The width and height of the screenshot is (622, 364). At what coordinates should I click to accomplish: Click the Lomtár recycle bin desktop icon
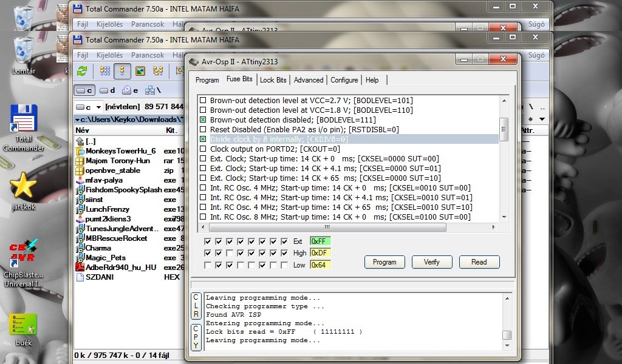pyautogui.click(x=24, y=55)
